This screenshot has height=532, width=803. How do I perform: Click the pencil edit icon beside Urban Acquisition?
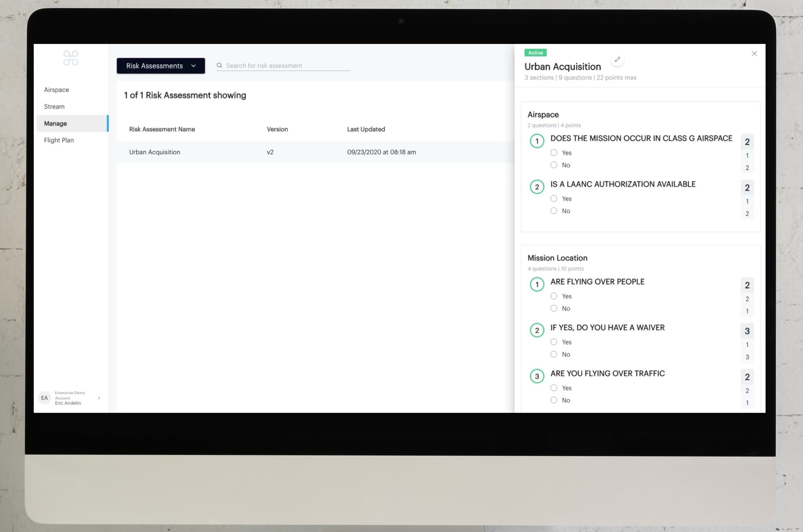tap(617, 59)
